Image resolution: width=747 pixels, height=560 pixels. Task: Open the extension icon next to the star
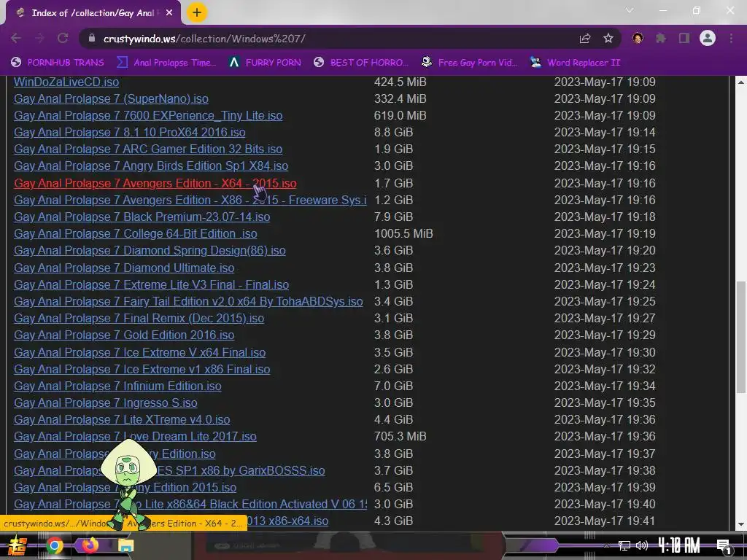tap(638, 38)
